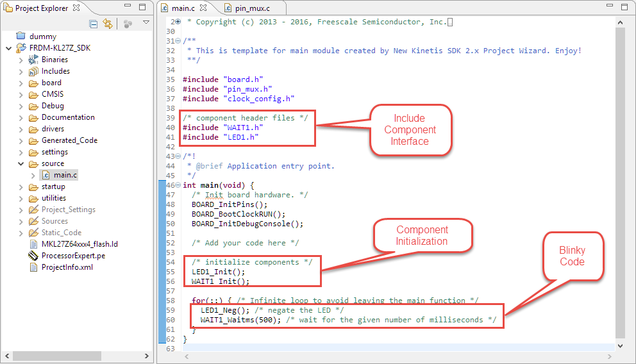Screen dimensions: 636x364
Task: Select the MKL27Z64xxx4_flash.ld linker file
Action: click(x=79, y=244)
